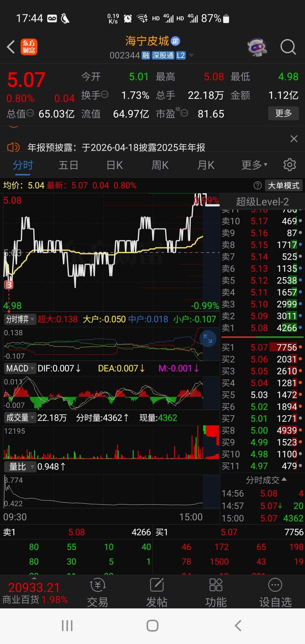The width and height of the screenshot is (305, 644).
Task: Open the 市盈 info icon
Action: click(x=184, y=113)
